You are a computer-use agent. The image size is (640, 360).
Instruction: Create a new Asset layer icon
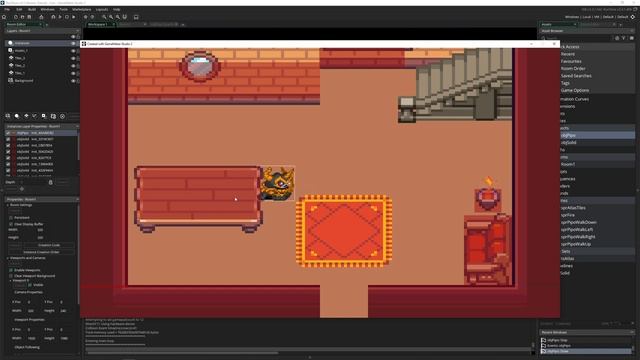44,116
